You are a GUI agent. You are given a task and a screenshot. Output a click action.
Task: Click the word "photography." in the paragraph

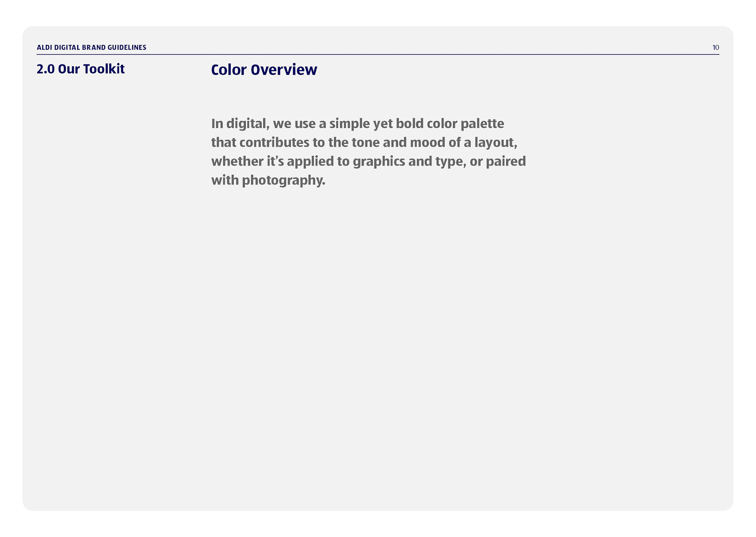pyautogui.click(x=283, y=180)
